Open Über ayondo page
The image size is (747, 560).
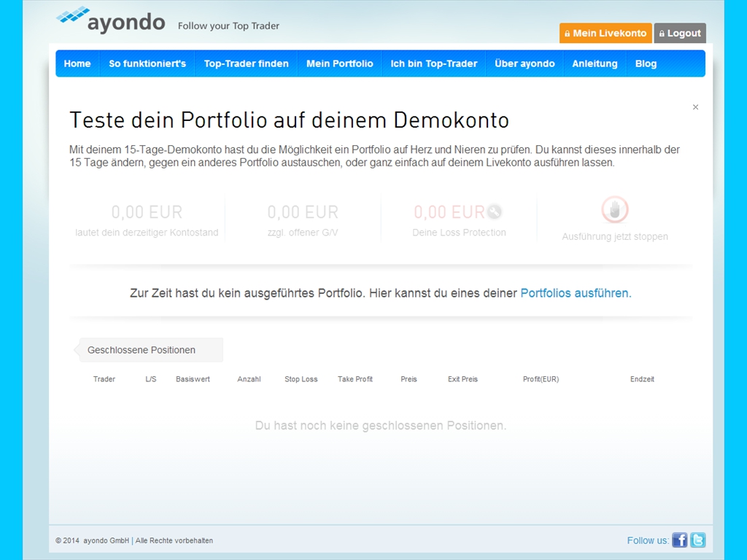click(x=525, y=63)
